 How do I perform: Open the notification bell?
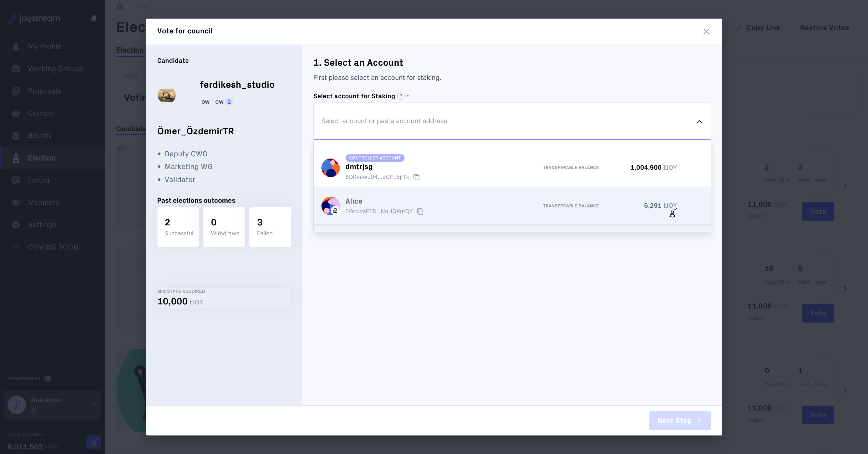tap(93, 19)
